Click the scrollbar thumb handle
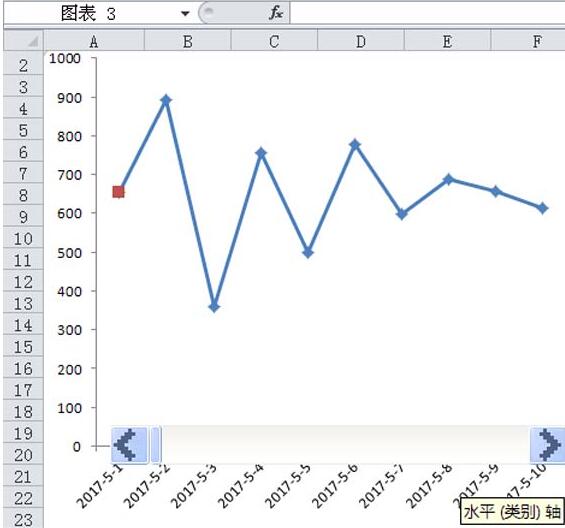This screenshot has height=528, width=565. tap(155, 445)
